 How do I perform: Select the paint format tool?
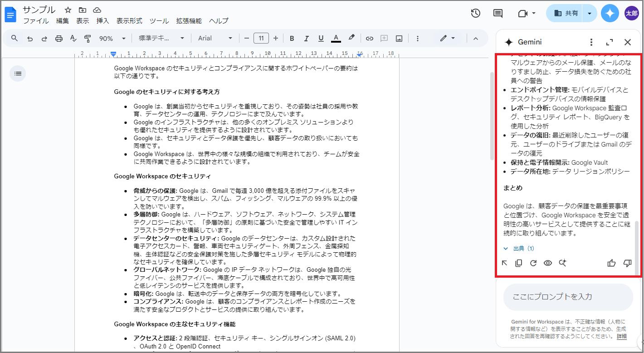click(x=88, y=39)
